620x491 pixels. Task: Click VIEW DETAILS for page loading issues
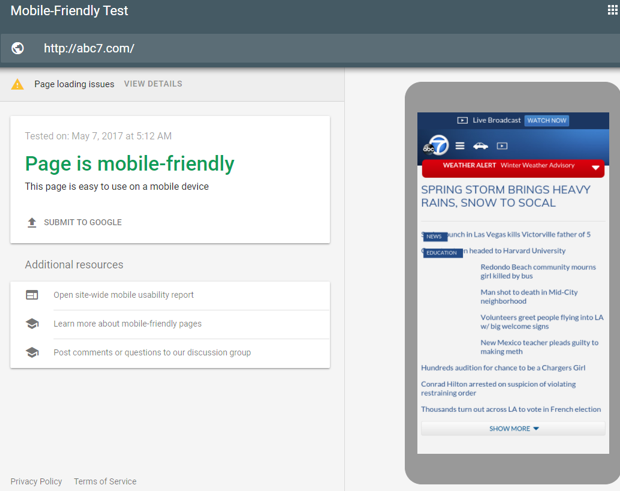[x=153, y=84]
